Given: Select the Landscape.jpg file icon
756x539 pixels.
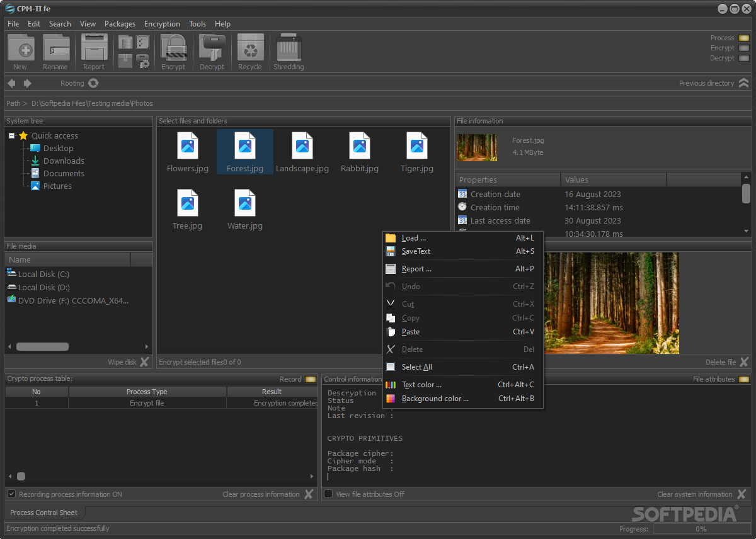Looking at the screenshot, I should 302,145.
